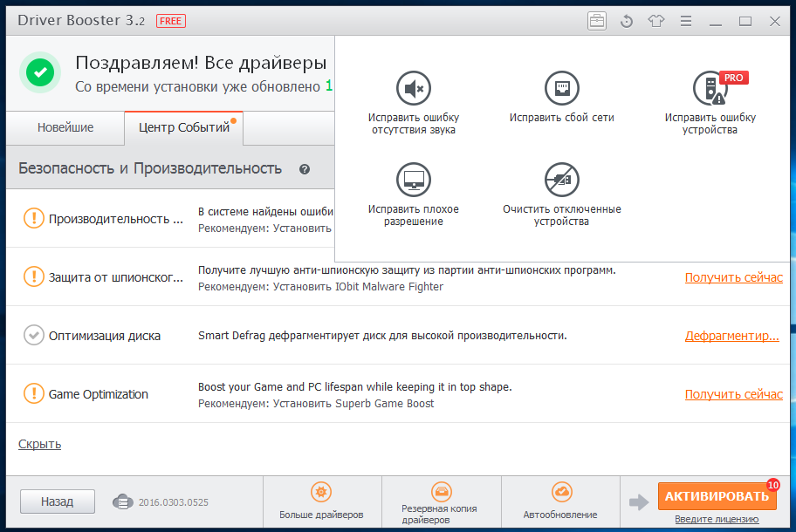
Task: Click 'Рекомендуем: Установить Superb Game Boost' text
Action: pyautogui.click(x=316, y=404)
